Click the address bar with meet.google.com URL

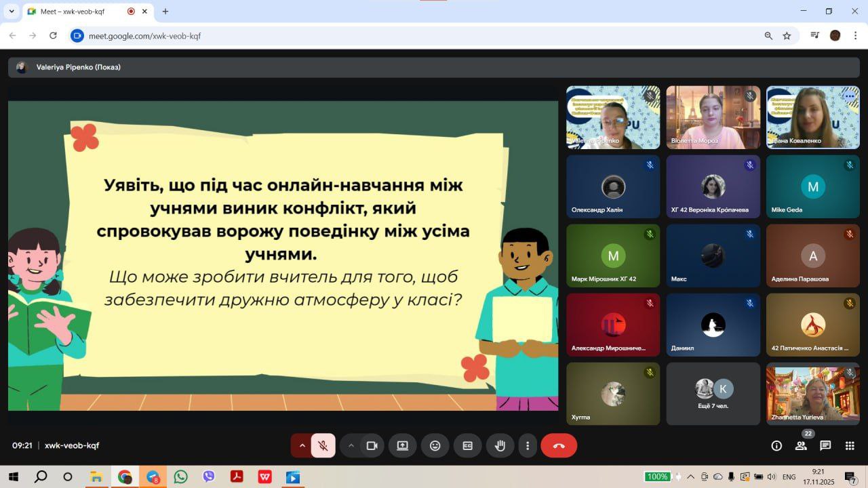point(407,36)
